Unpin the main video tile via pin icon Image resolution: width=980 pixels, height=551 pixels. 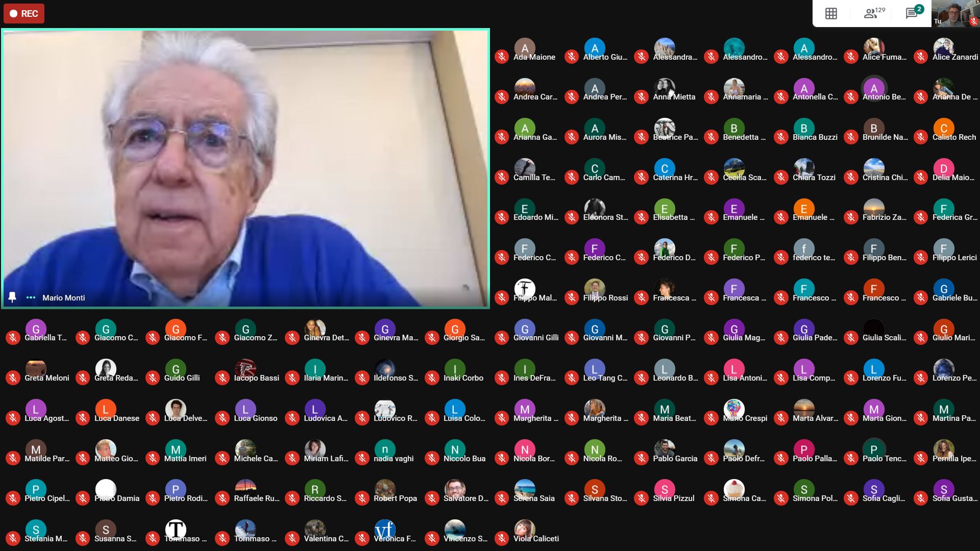[12, 297]
